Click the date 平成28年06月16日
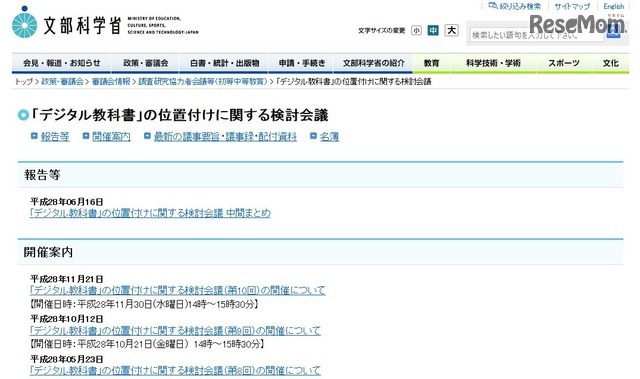Viewport: 640px width, 379px height. (67, 202)
